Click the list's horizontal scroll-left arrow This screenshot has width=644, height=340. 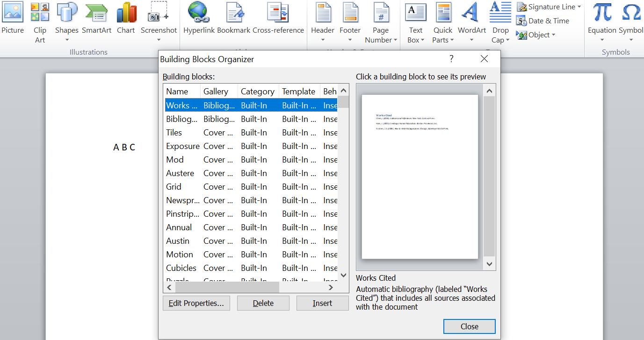(169, 287)
